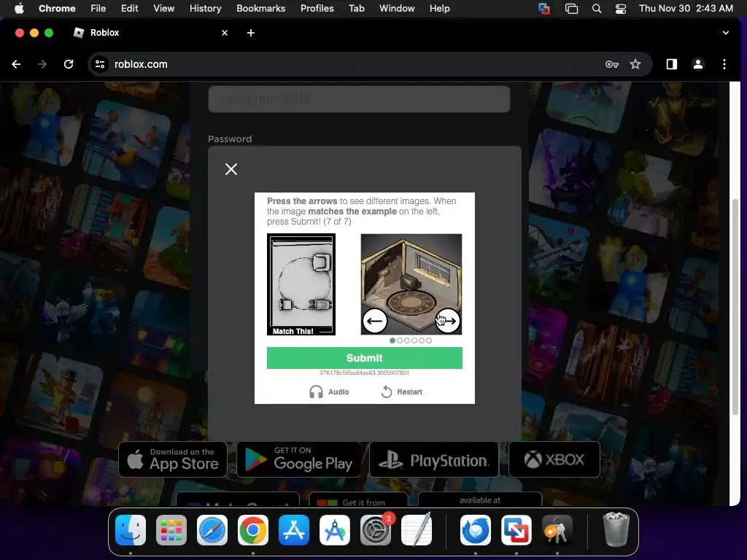Open Chrome three-dot menu
This screenshot has width=747, height=560.
point(724,64)
